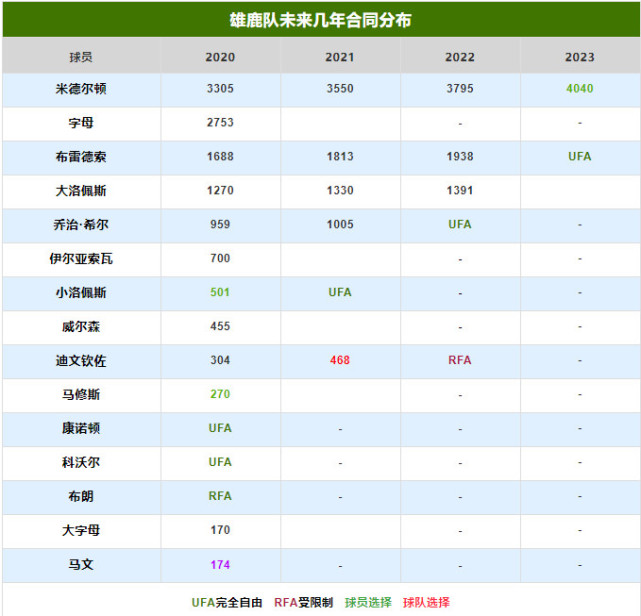Click player name 布雷德索
Image resolution: width=641 pixels, height=616 pixels.
point(81,157)
